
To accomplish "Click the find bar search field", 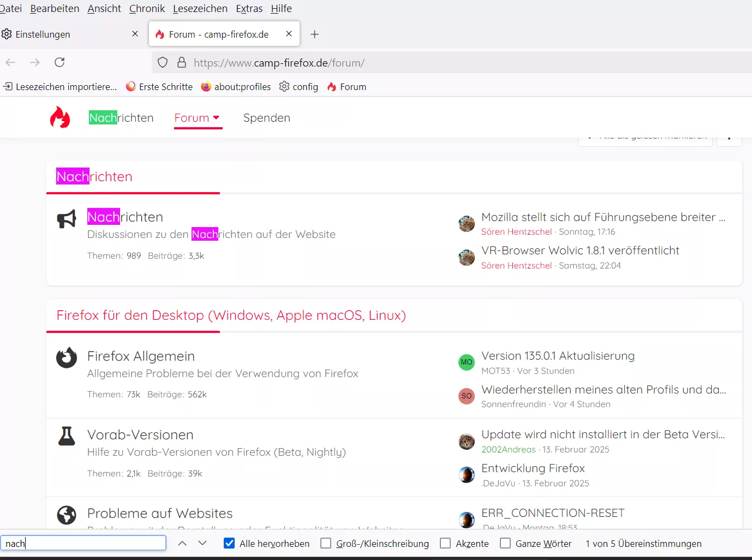I will click(x=83, y=543).
